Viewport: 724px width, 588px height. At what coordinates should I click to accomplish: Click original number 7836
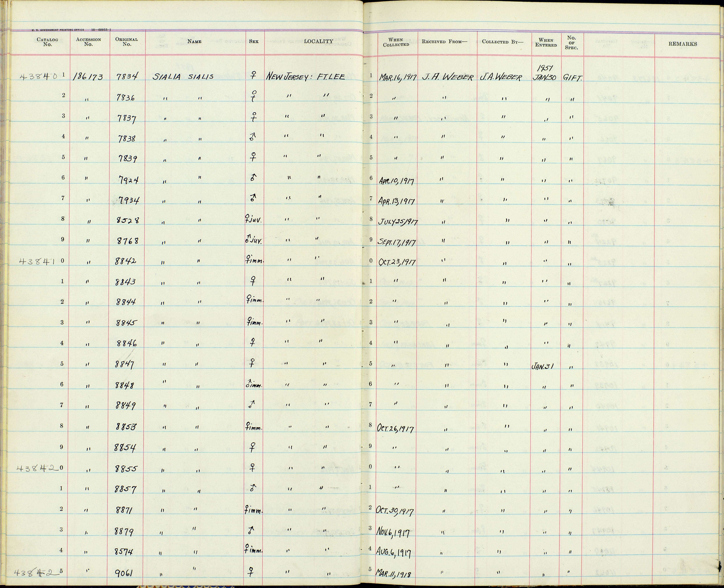click(126, 98)
